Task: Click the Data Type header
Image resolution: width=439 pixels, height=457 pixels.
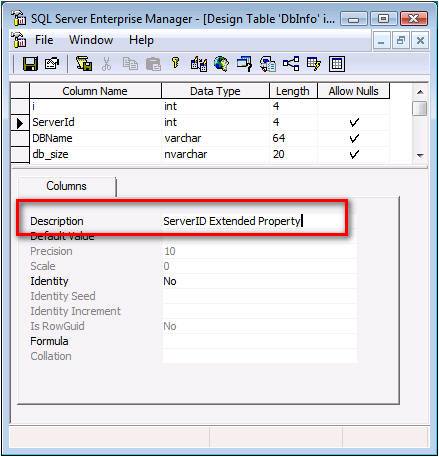Action: point(215,91)
